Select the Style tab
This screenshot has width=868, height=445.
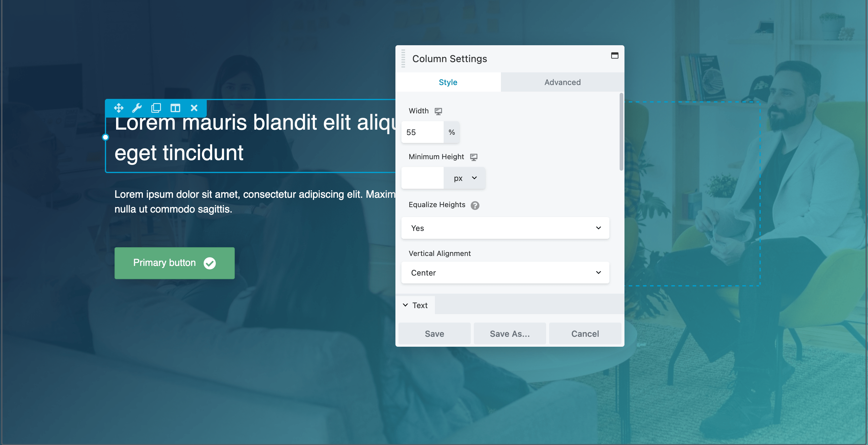coord(448,82)
